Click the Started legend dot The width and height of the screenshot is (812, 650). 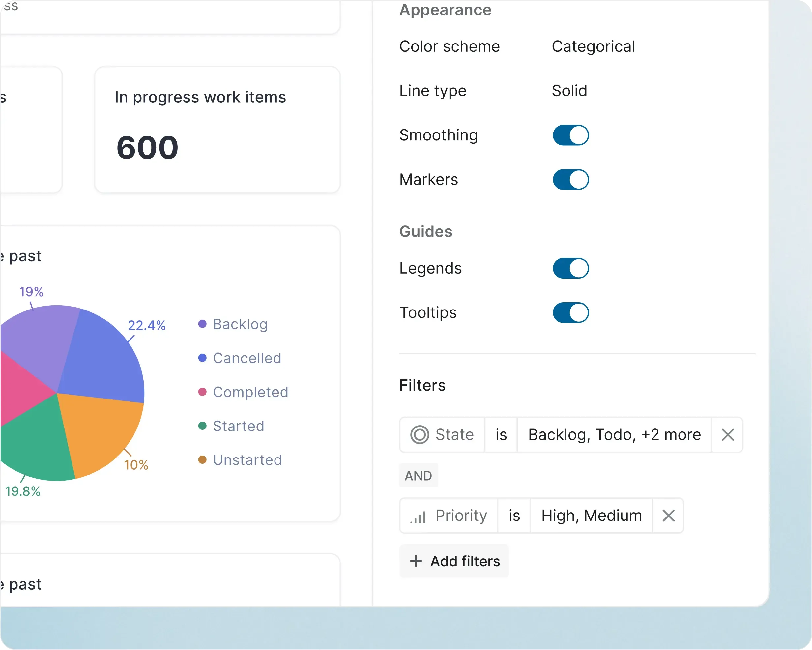(x=202, y=426)
